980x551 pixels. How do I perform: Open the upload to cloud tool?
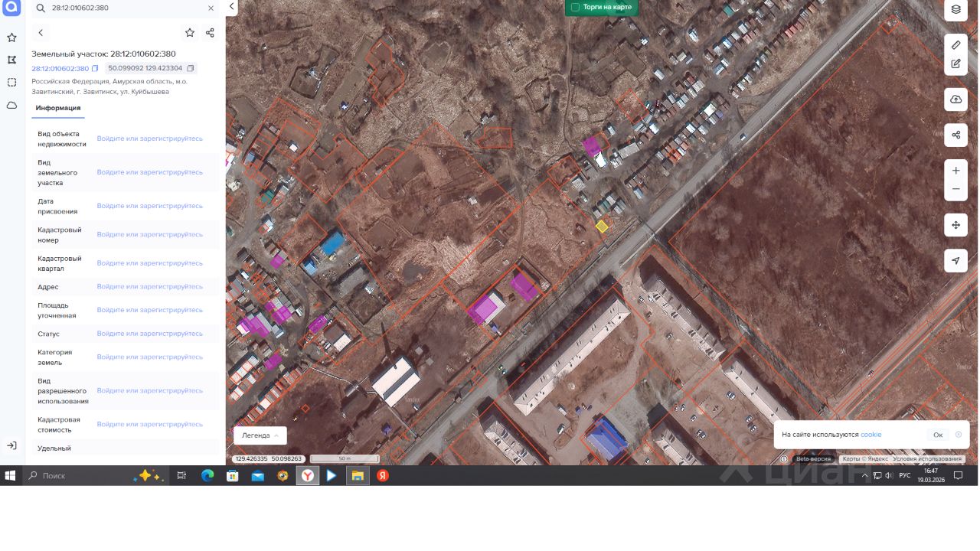click(x=955, y=99)
